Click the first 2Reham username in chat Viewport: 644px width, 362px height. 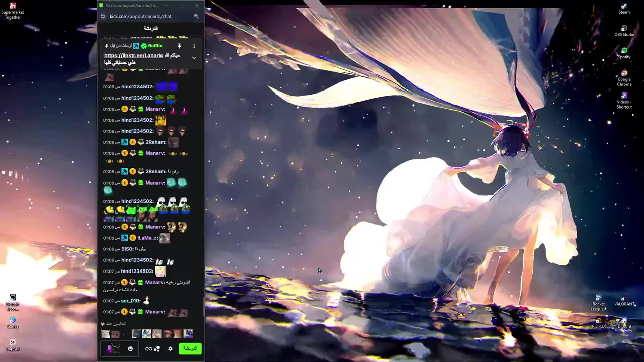point(156,142)
